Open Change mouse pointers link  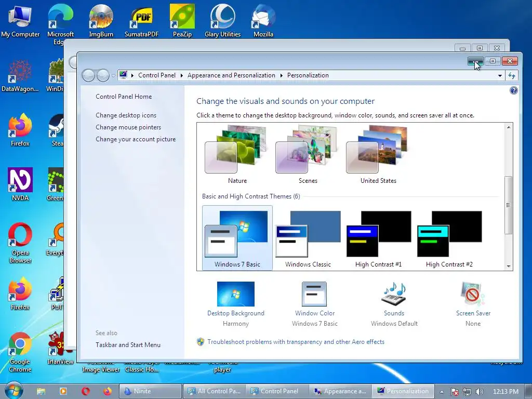tap(128, 127)
